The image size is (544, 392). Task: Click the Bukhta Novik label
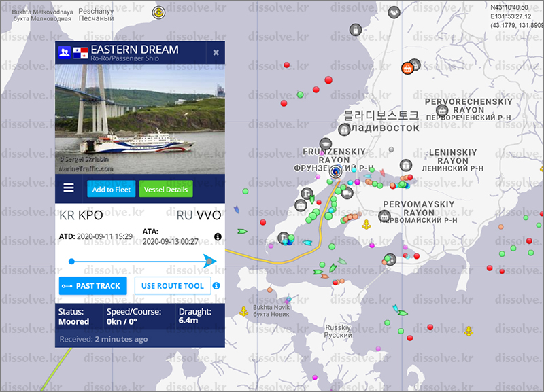point(271,310)
